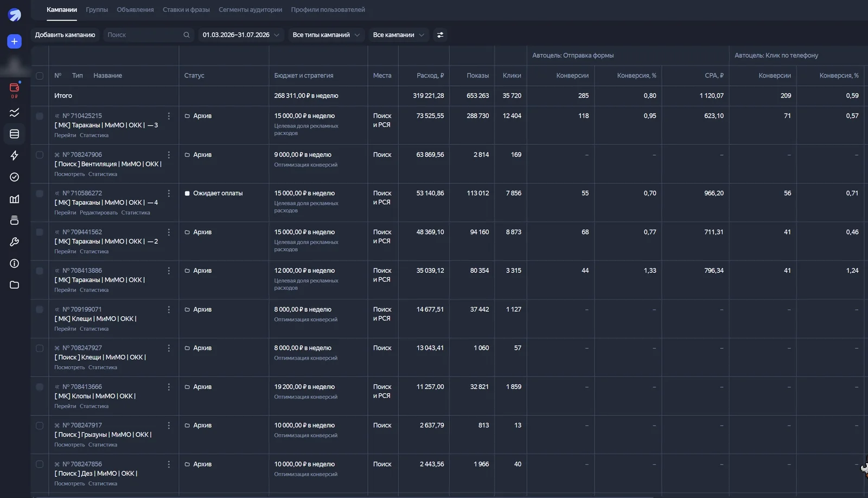Select checkbox for campaign №708247927

coord(40,348)
